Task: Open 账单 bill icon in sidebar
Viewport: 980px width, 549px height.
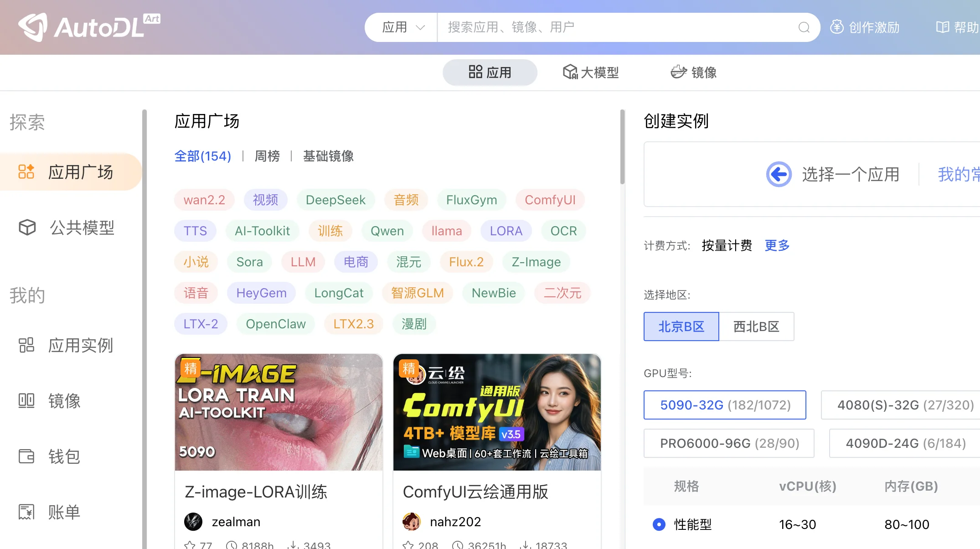Action: 26,512
